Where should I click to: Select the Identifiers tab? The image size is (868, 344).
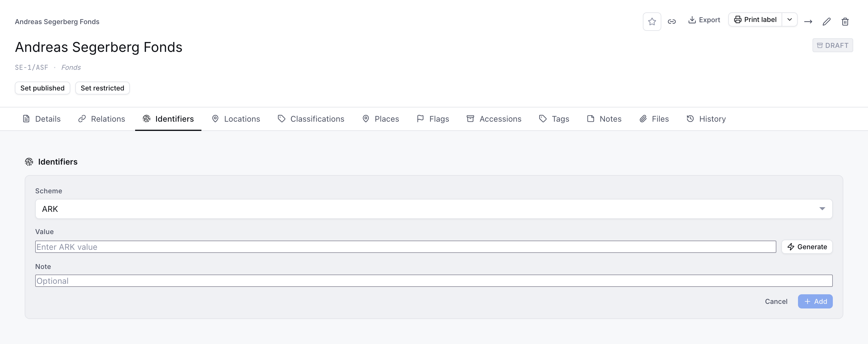[x=168, y=119]
